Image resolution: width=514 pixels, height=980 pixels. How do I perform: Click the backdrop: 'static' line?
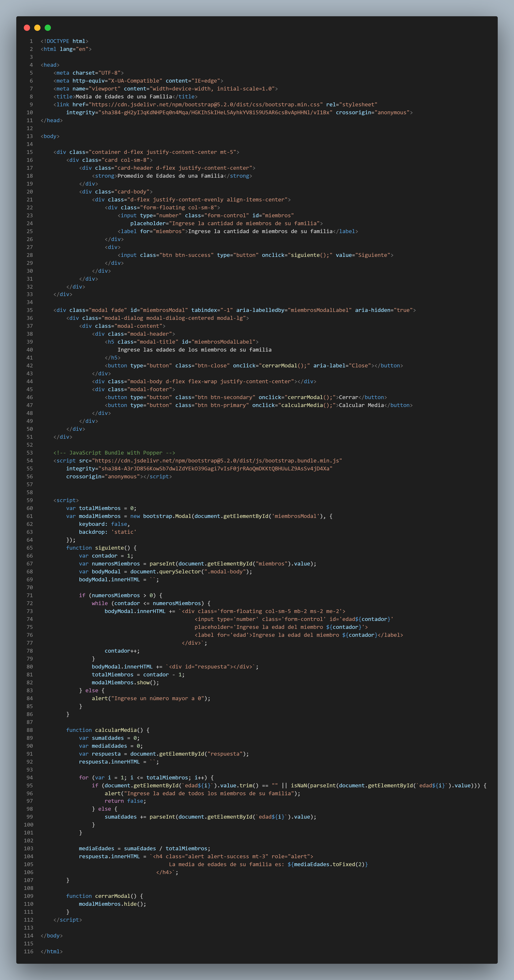click(x=108, y=532)
